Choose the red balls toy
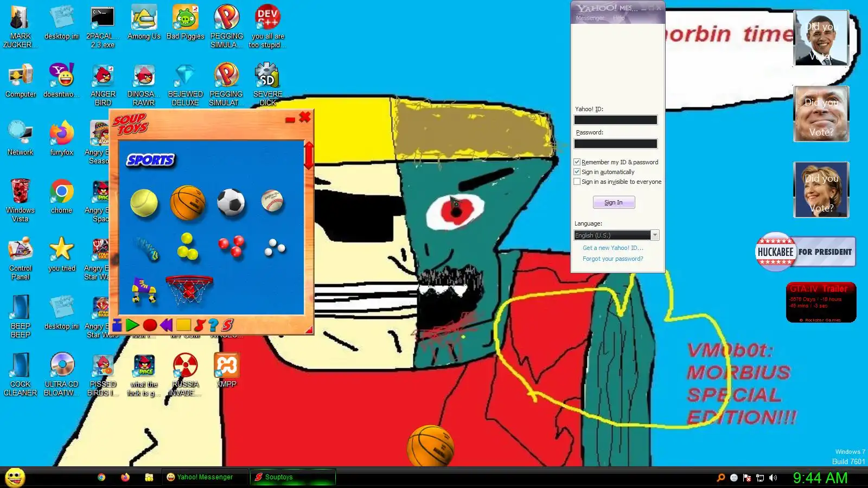The width and height of the screenshot is (868, 488). (x=232, y=246)
